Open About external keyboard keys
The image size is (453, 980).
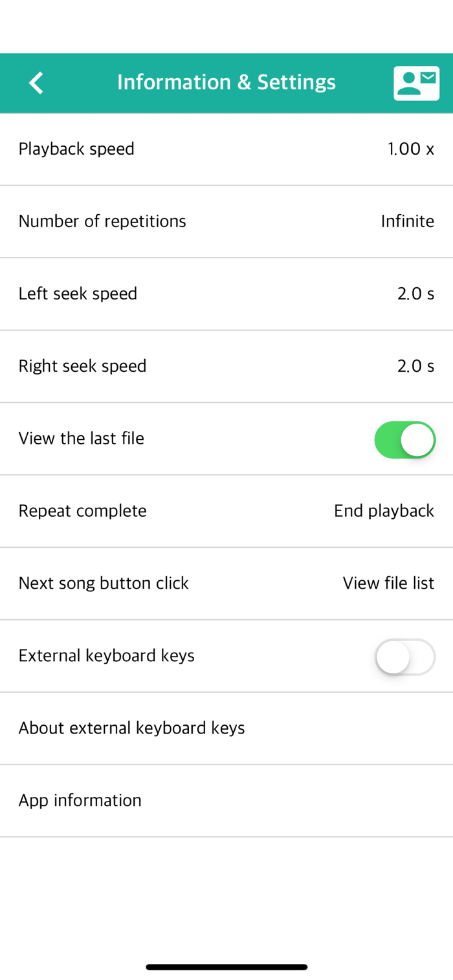pyautogui.click(x=226, y=728)
